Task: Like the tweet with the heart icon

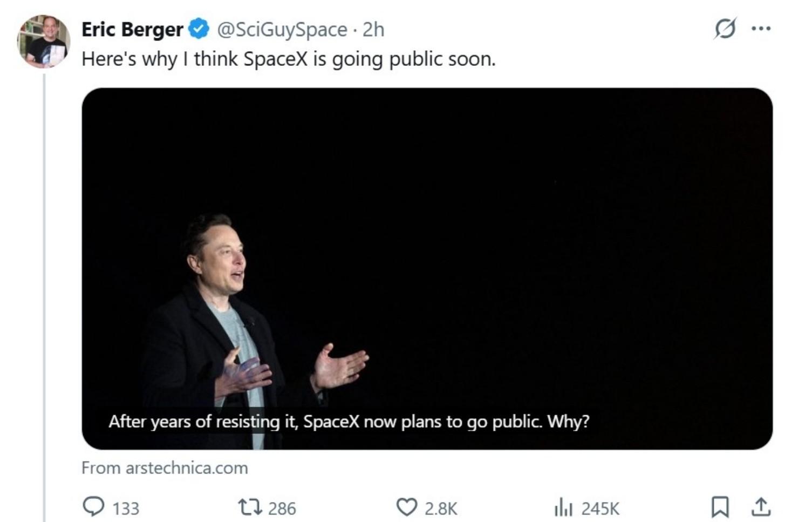Action: tap(406, 507)
